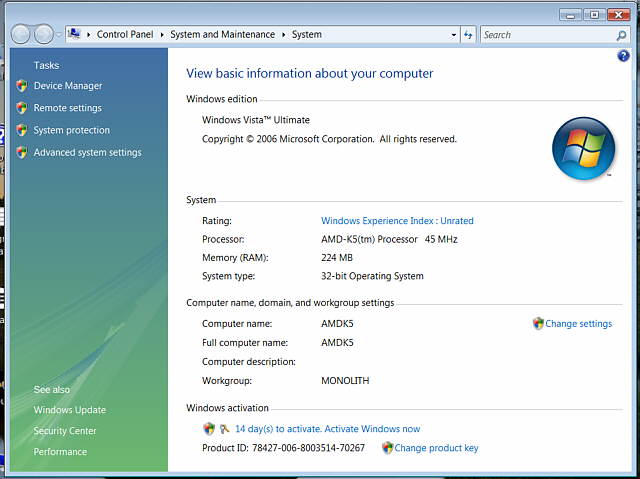640x479 pixels.
Task: Select System and Maintenance breadcrumb
Action: pos(222,35)
